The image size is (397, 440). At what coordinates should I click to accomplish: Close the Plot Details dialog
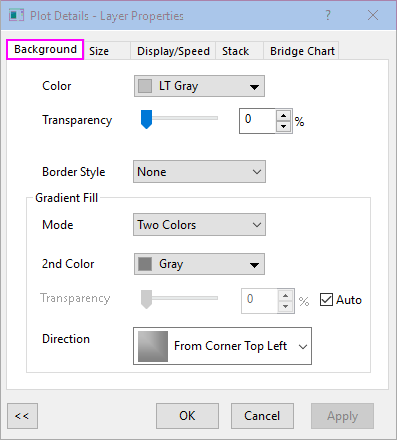(373, 15)
